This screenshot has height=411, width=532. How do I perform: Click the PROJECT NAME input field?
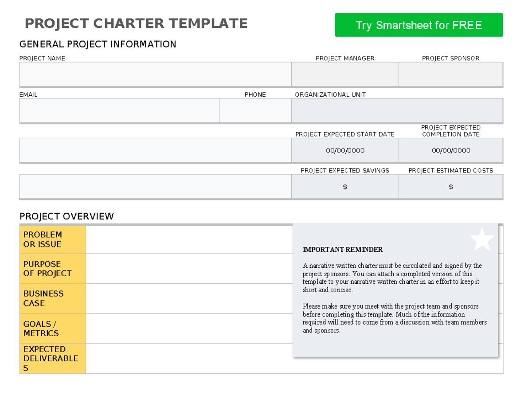(155, 74)
